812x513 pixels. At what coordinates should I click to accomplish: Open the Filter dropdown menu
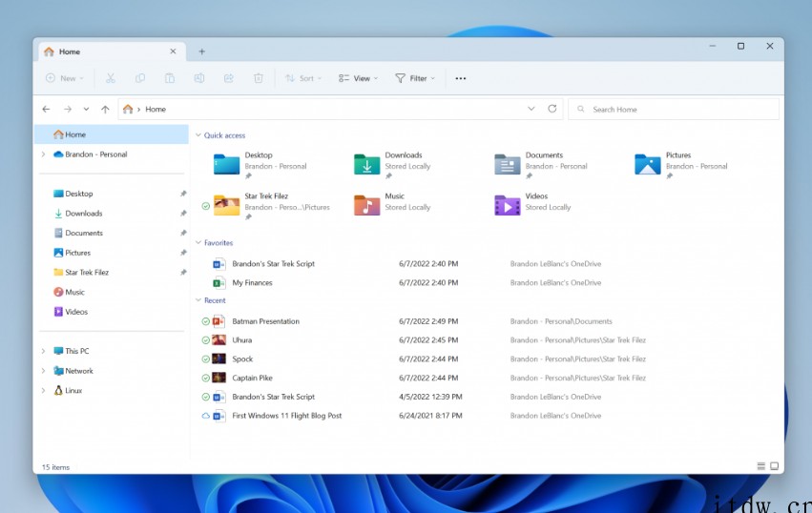click(x=415, y=78)
